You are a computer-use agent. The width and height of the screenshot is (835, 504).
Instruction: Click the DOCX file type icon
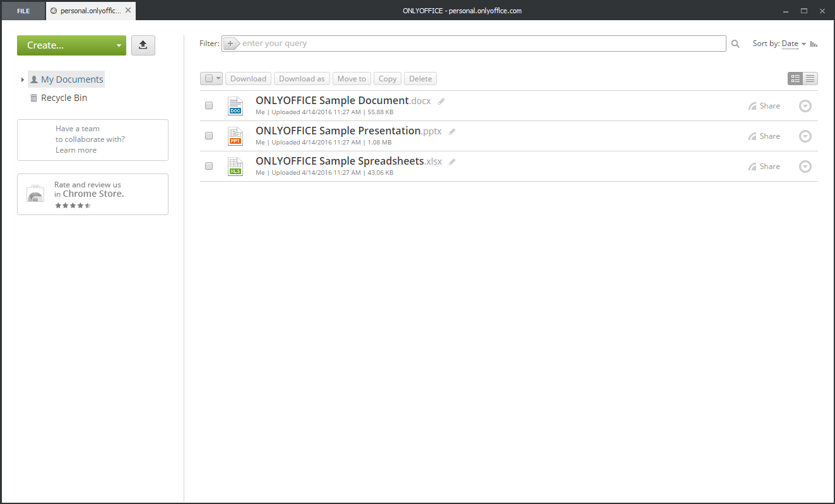[x=235, y=106]
